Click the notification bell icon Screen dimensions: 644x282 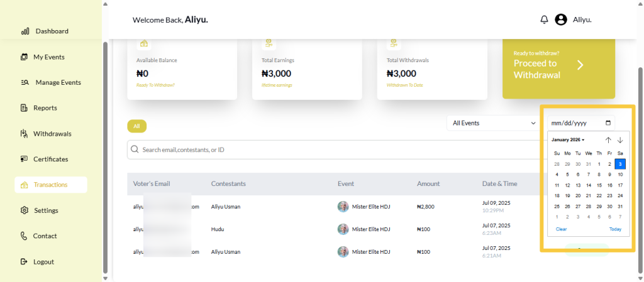pyautogui.click(x=544, y=19)
